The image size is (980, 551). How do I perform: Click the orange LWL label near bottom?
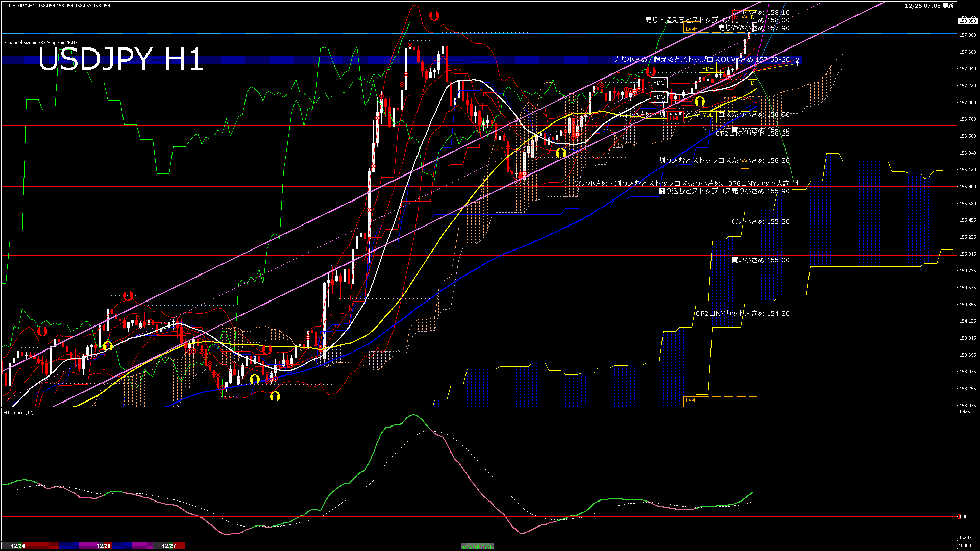pos(691,400)
